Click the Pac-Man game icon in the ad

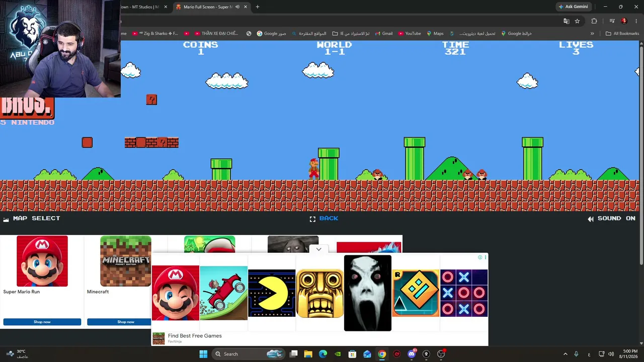click(x=272, y=293)
